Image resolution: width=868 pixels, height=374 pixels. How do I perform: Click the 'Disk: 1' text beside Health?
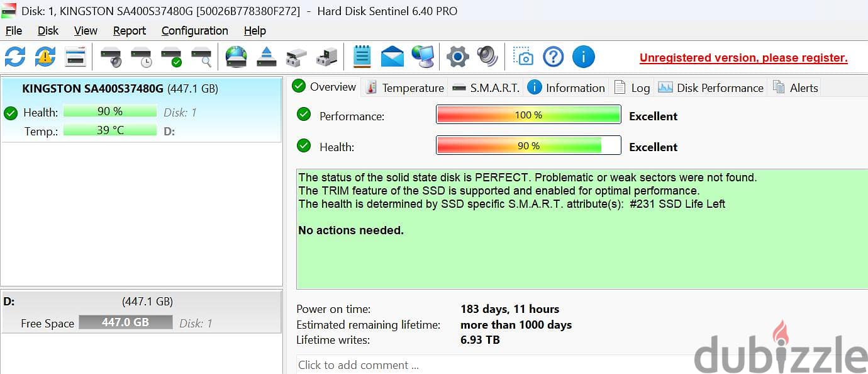coord(180,113)
